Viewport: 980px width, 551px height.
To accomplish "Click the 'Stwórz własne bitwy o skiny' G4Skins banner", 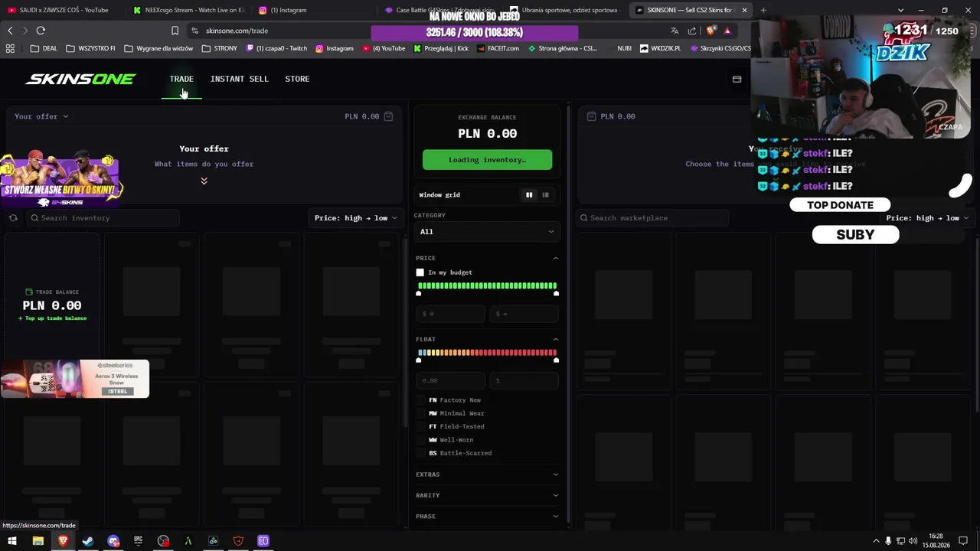I will 61,181.
